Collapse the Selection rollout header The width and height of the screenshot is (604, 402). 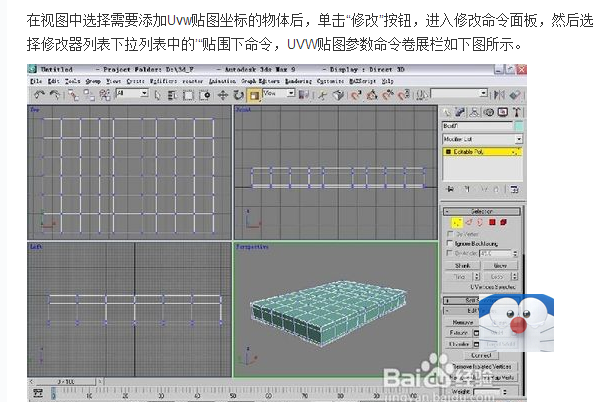tap(482, 211)
